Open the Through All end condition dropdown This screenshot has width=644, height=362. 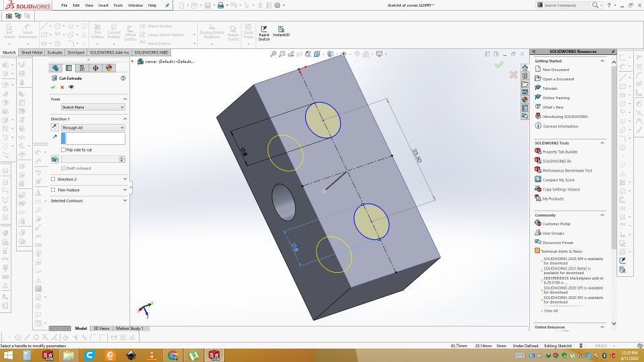click(93, 127)
